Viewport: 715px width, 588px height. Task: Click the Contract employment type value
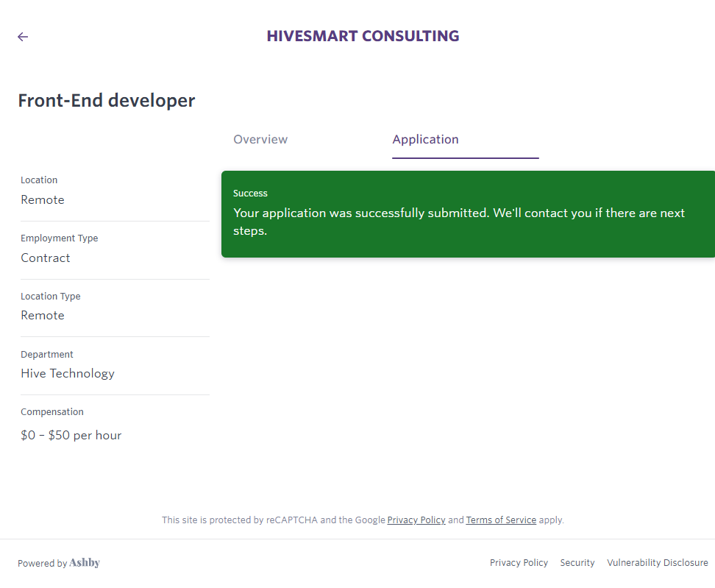click(x=46, y=258)
